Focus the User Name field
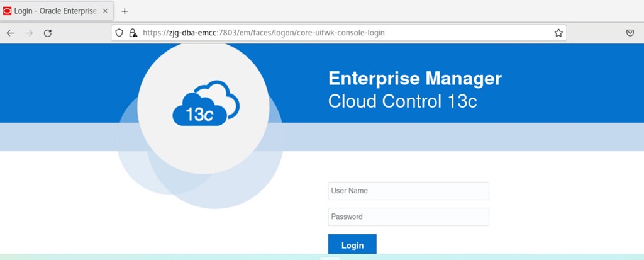Screen dimensions: 644x260 pyautogui.click(x=408, y=191)
